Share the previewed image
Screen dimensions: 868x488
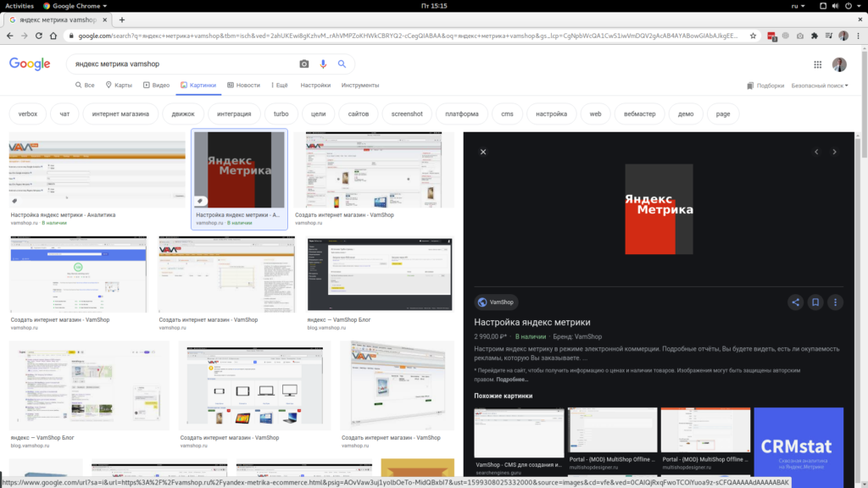pos(795,302)
